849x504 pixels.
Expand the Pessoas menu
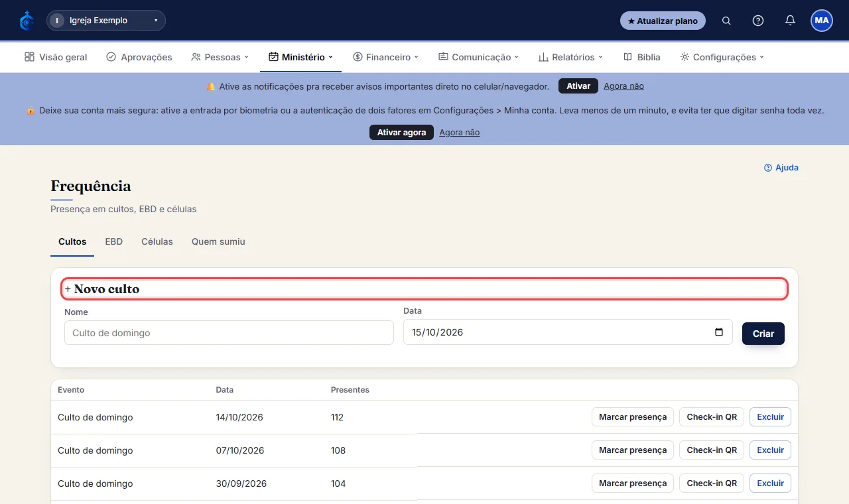pyautogui.click(x=220, y=57)
